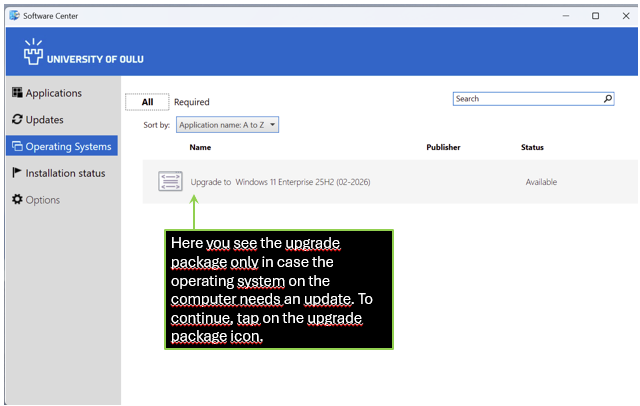640x406 pixels.
Task: Click the Options gear icon
Action: 17,200
